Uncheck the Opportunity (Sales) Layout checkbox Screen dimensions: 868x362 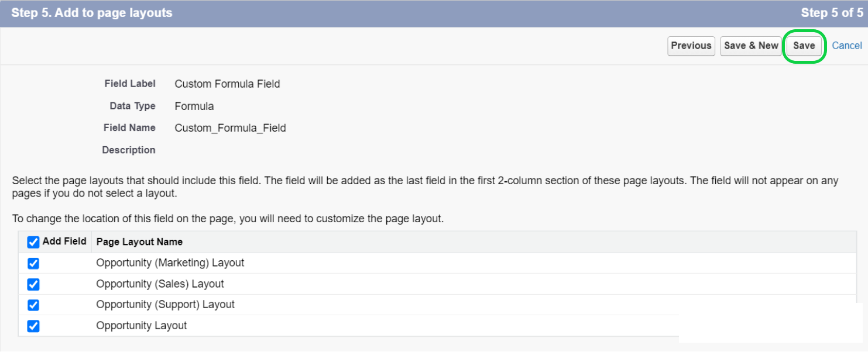point(33,284)
